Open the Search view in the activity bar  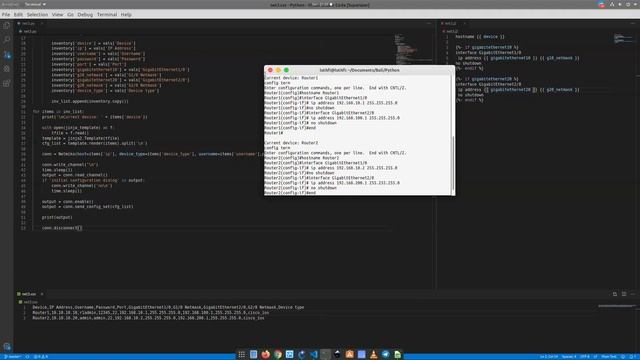[7, 40]
